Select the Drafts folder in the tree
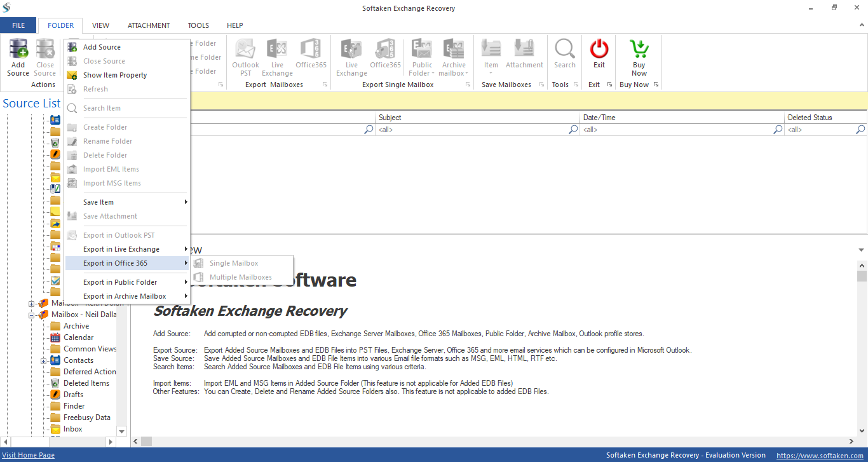868x462 pixels. (x=73, y=395)
